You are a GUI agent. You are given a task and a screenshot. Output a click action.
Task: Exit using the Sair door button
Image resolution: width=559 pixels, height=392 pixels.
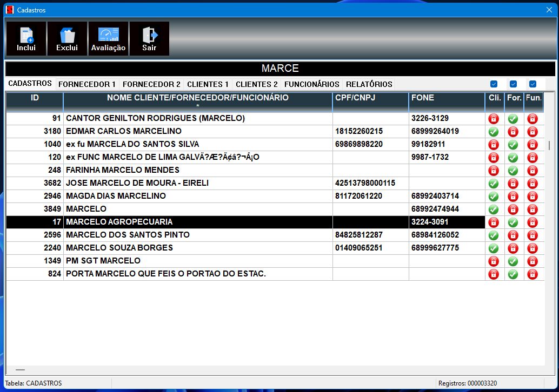coord(149,38)
